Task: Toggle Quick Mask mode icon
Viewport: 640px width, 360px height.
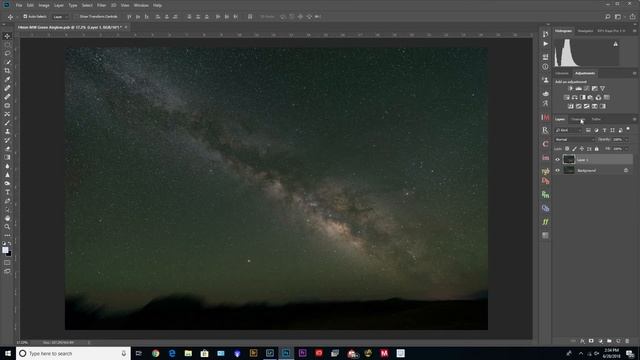Action: pos(7,262)
